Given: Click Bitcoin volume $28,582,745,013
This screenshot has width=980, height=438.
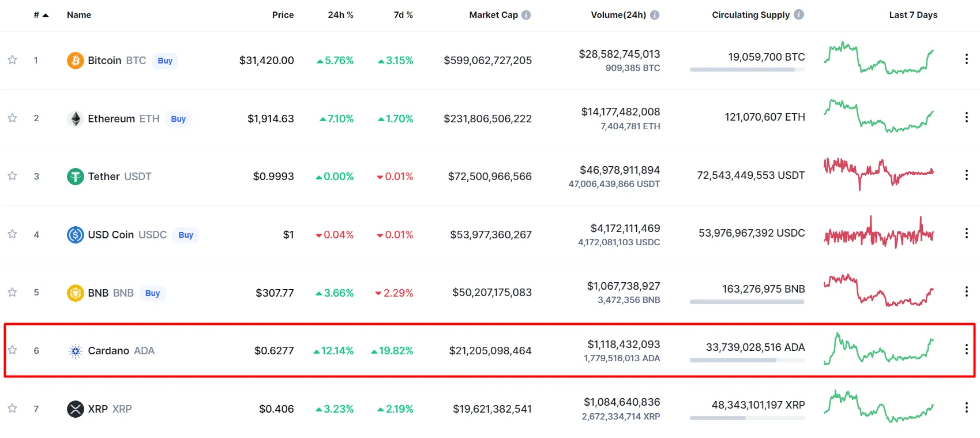Looking at the screenshot, I should 619,54.
